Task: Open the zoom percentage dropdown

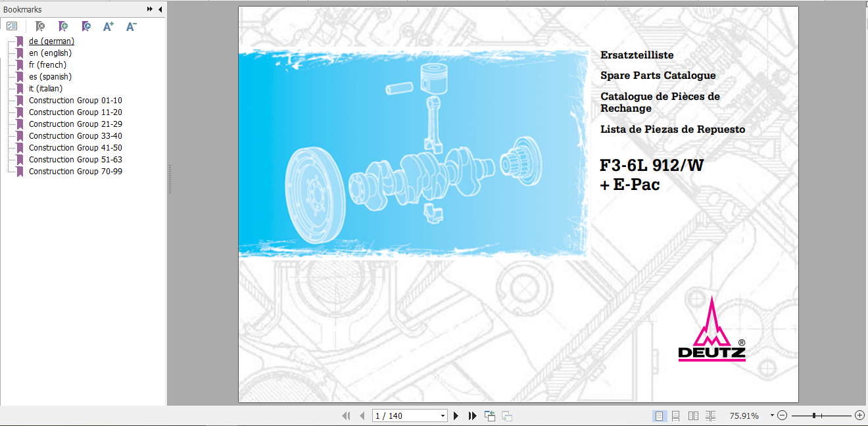Action: tap(769, 415)
